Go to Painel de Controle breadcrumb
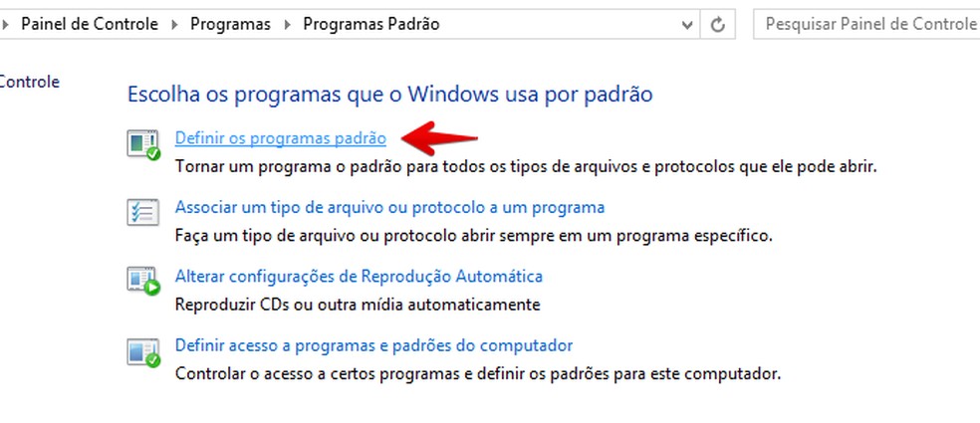The image size is (980, 423). point(90,24)
